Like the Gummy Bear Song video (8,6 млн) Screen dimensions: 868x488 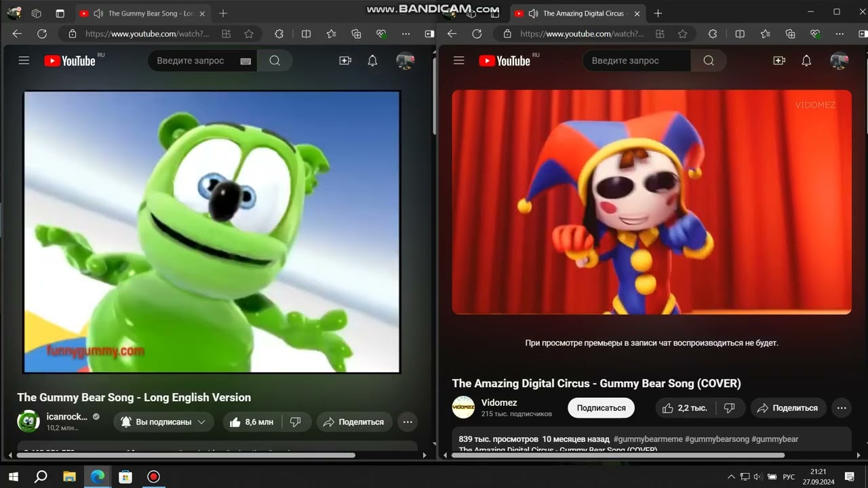point(251,422)
